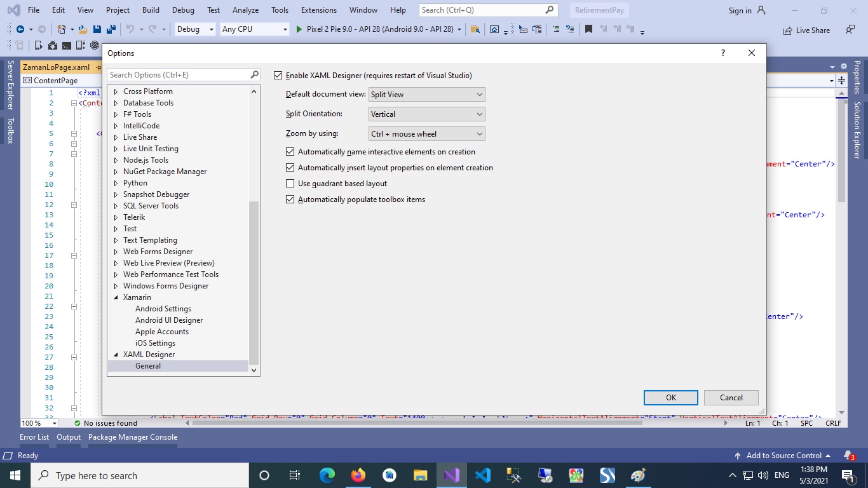Viewport: 868px width, 488px height.
Task: Click the Open File folder icon
Action: point(84,29)
